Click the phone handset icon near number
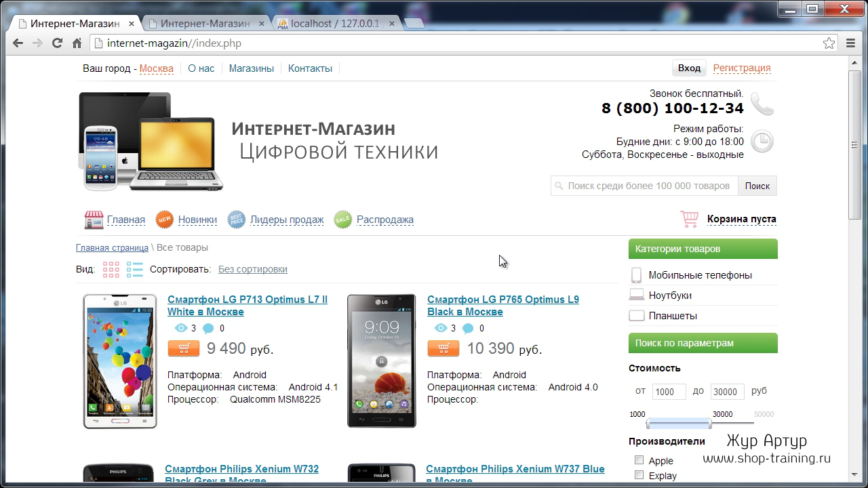This screenshot has width=868, height=488. [x=762, y=104]
